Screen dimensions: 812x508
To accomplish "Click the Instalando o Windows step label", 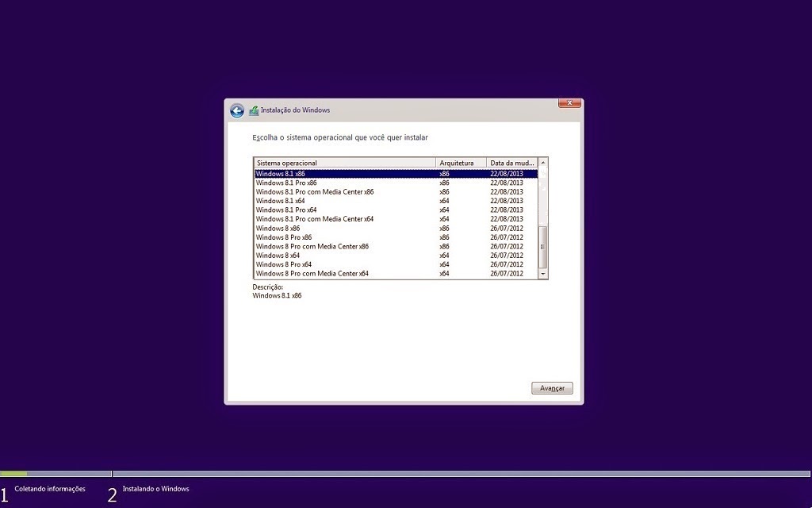I will (156, 489).
